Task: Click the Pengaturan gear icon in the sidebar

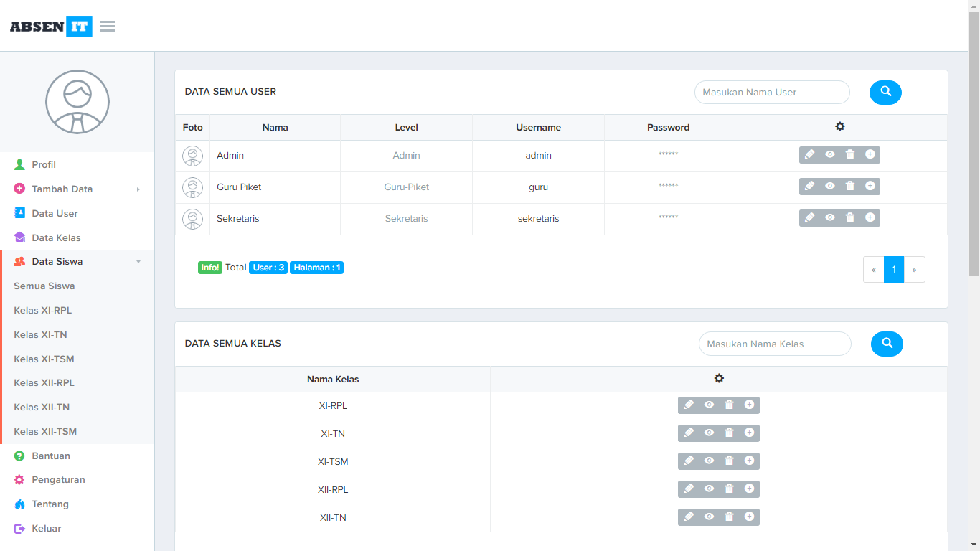Action: pos(19,479)
